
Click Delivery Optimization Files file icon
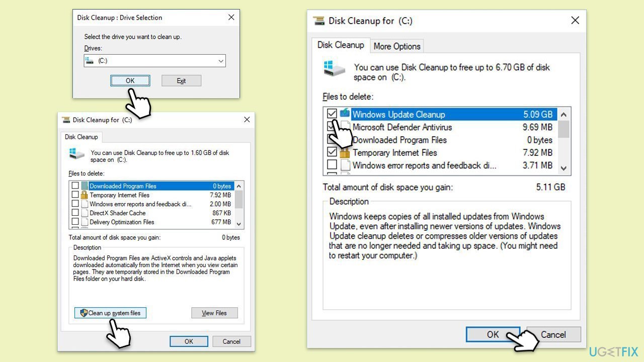point(85,222)
